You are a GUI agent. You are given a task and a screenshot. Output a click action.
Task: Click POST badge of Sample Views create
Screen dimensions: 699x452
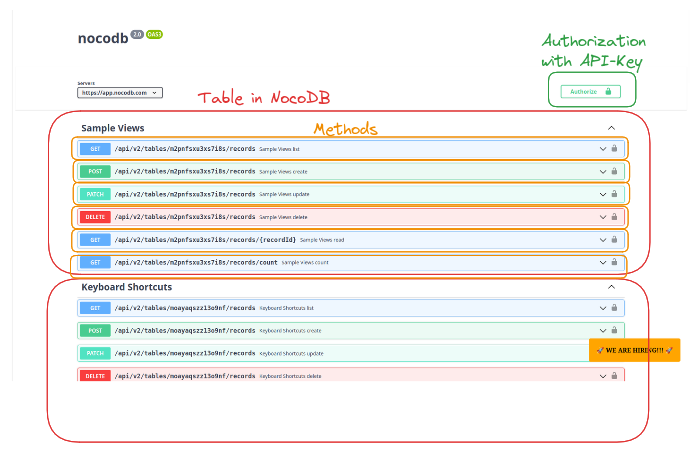click(x=95, y=172)
